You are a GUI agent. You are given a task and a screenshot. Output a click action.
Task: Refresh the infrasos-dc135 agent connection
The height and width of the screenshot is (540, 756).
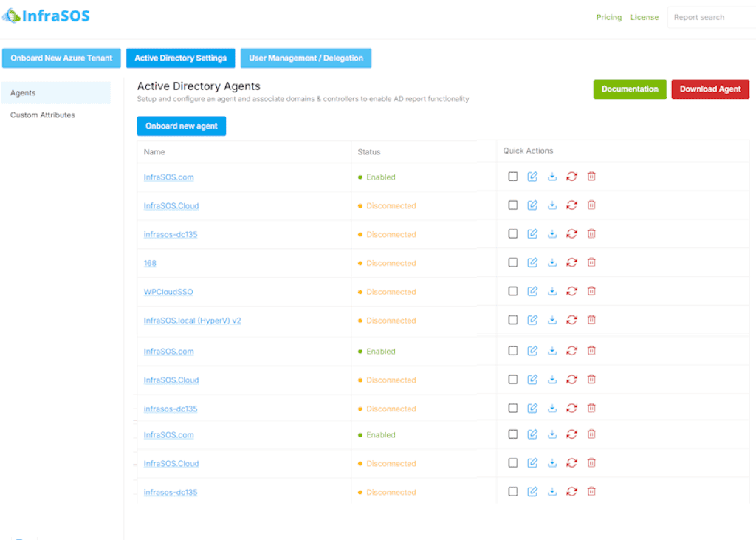571,233
